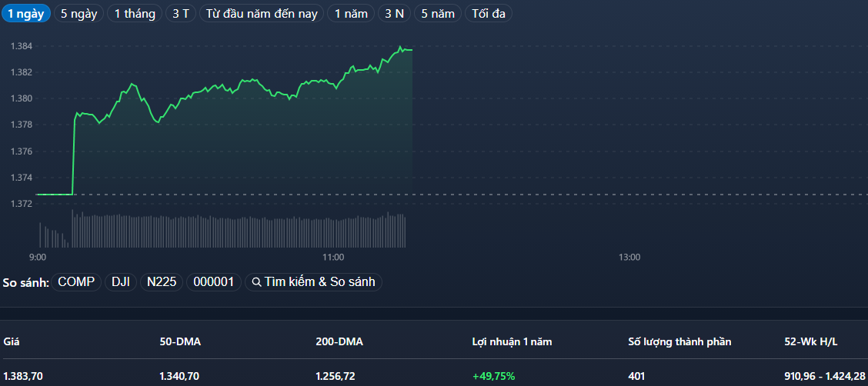Click the "Lợi nhuận 1 năm" header
Viewport: 868px width, 386px height.
pos(512,341)
